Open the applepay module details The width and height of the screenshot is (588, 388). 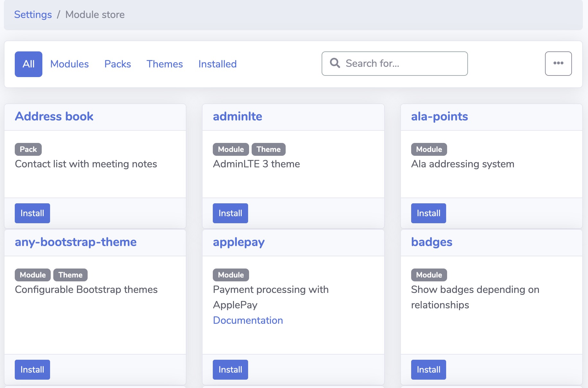238,242
